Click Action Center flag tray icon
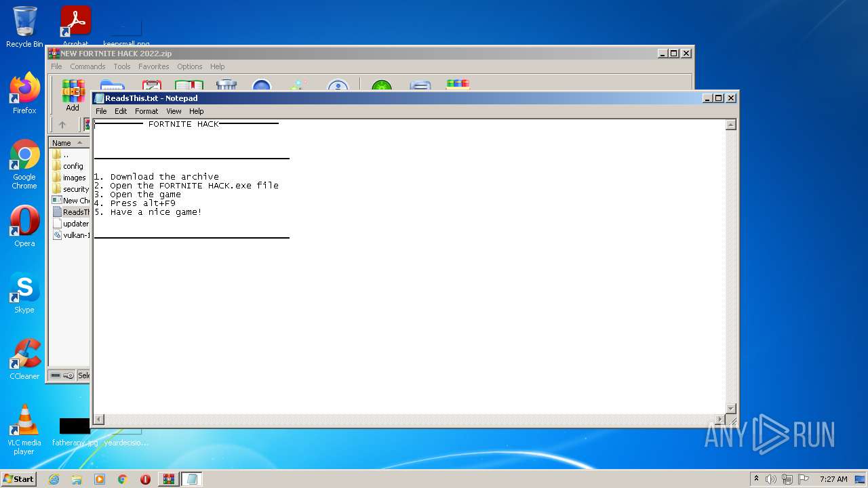Image resolution: width=868 pixels, height=488 pixels. 804,479
